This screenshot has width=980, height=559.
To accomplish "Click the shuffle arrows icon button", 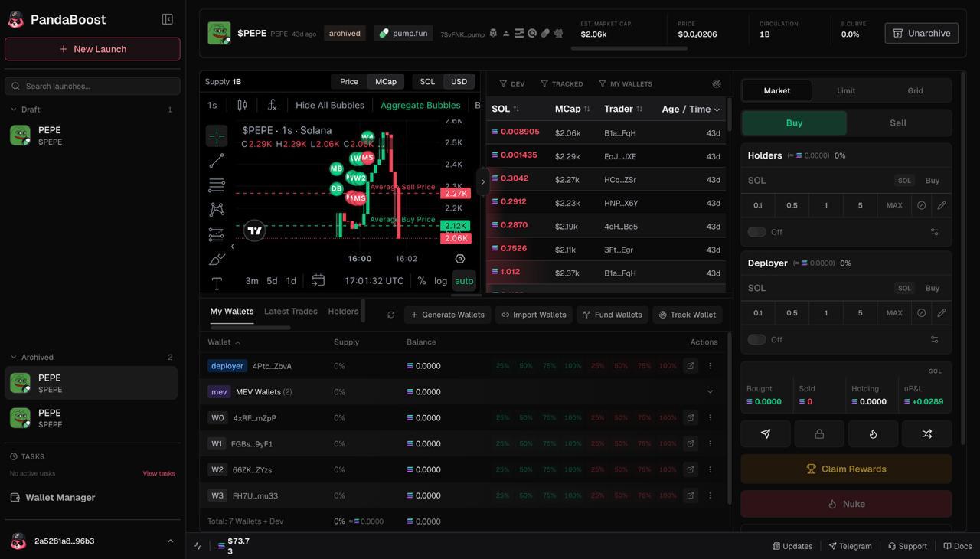I will tap(927, 433).
